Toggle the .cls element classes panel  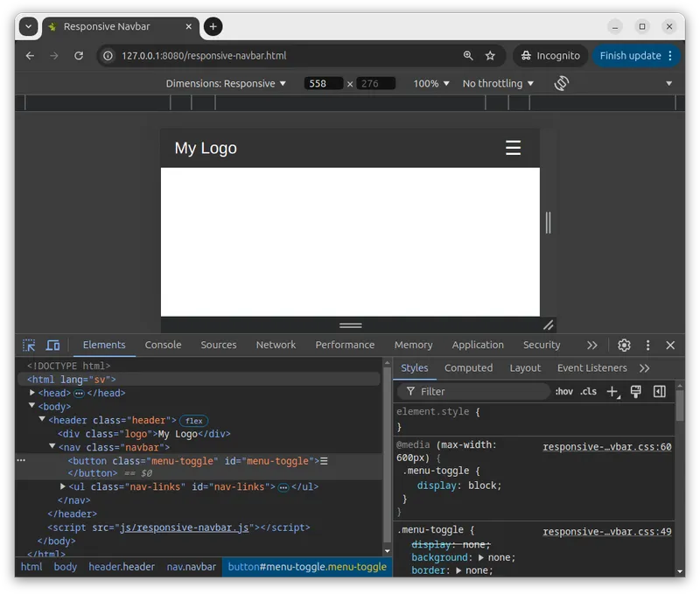pyautogui.click(x=589, y=392)
